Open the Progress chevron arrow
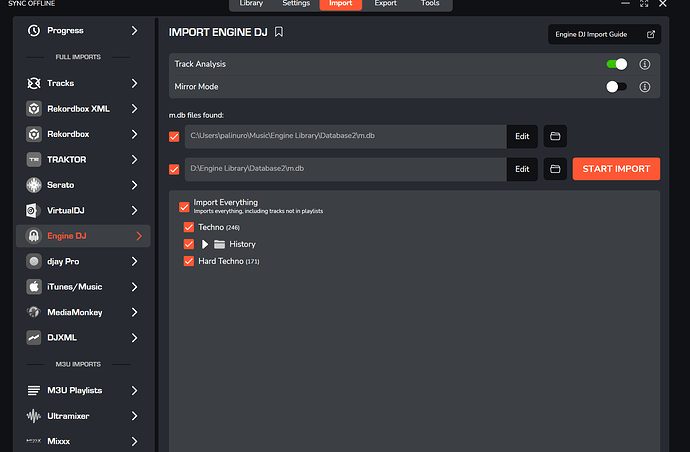Viewport: 690px width, 452px height. coord(135,30)
